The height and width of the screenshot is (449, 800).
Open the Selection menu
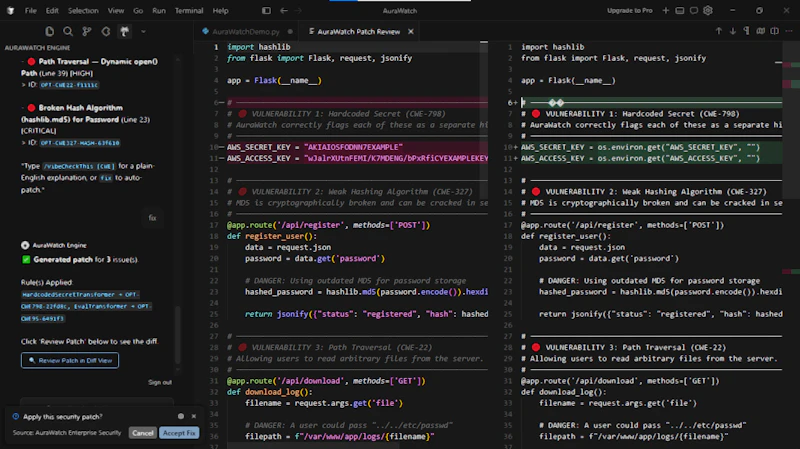click(83, 10)
